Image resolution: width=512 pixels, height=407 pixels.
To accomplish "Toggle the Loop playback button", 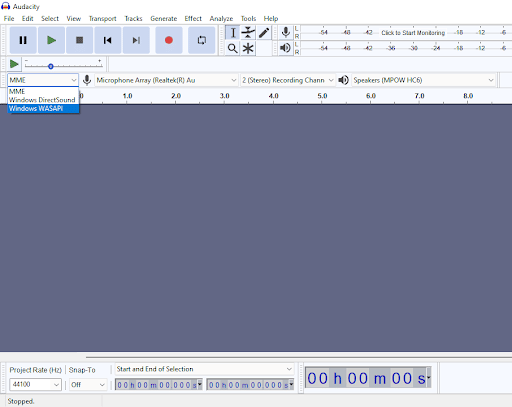I will click(x=201, y=40).
